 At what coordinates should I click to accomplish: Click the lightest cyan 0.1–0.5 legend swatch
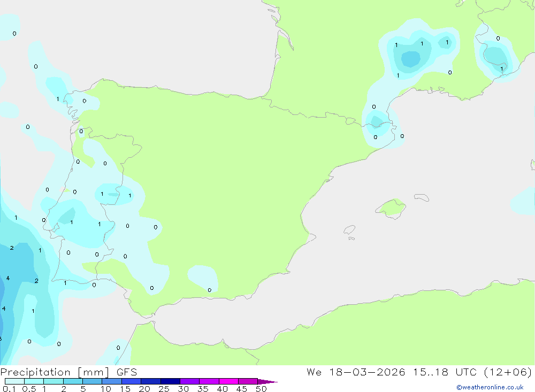click(14, 381)
